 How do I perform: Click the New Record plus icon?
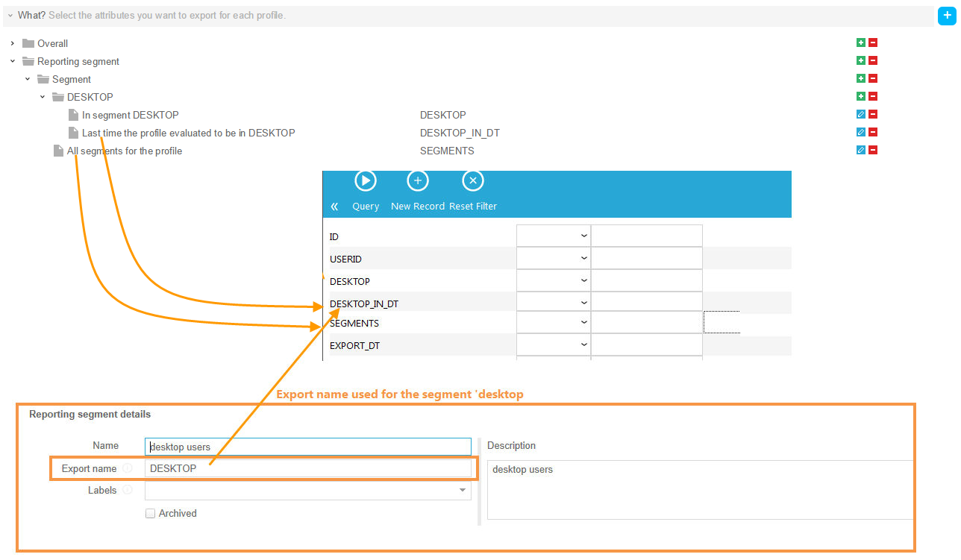pos(417,181)
